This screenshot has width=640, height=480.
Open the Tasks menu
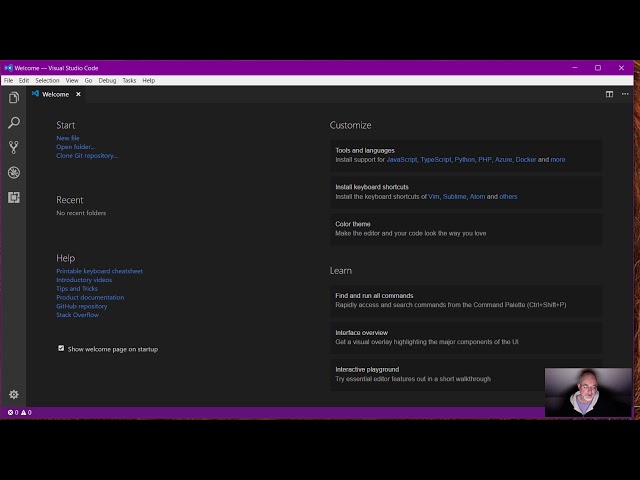click(x=129, y=80)
